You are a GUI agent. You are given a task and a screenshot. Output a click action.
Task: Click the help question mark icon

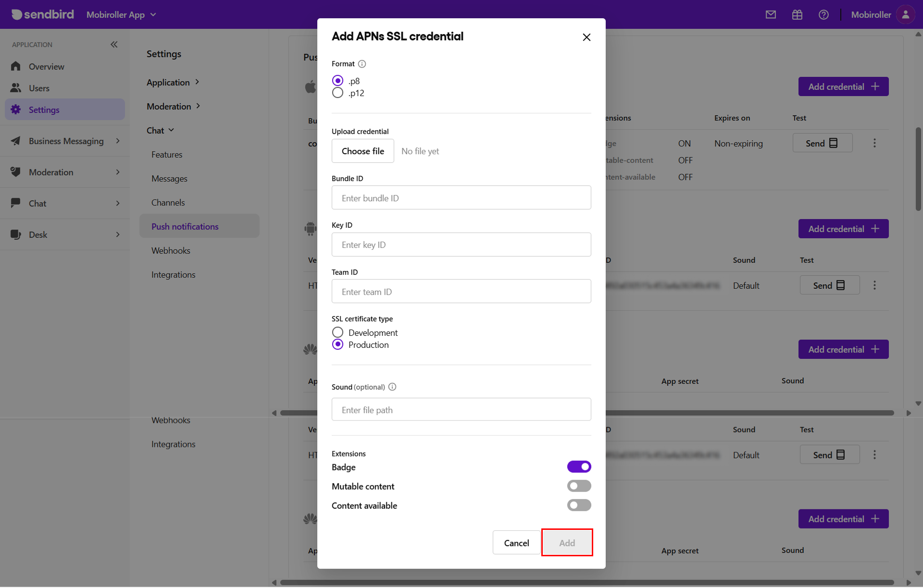823,14
